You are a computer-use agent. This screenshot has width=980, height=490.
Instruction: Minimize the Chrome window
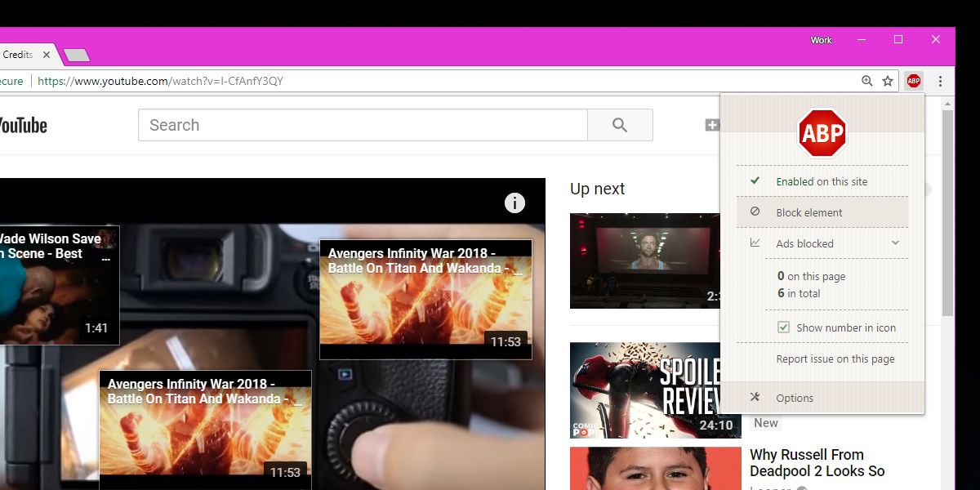point(862,39)
